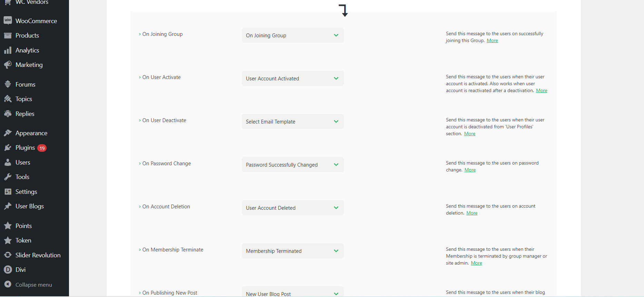Open the Membership Terminated dropdown
The image size is (644, 297).
coord(293,251)
